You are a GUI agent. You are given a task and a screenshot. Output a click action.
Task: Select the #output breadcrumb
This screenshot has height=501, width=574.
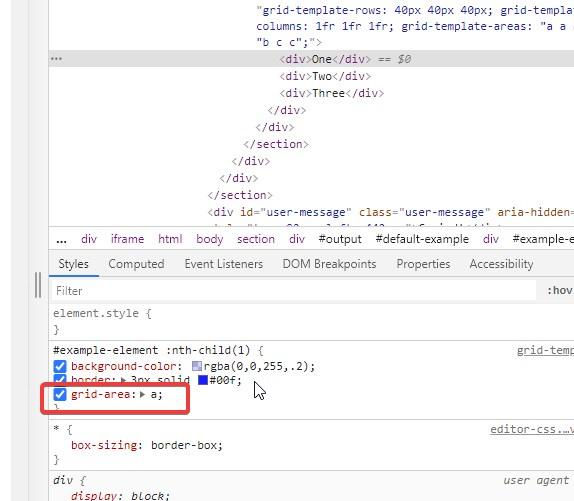pyautogui.click(x=340, y=239)
